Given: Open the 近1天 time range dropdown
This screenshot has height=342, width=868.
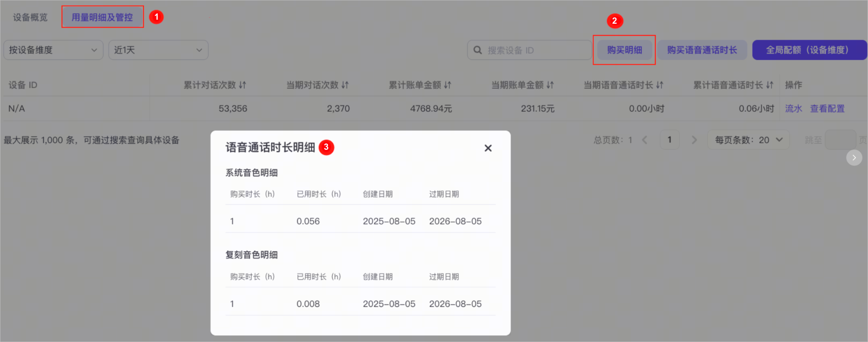Looking at the screenshot, I should pyautogui.click(x=158, y=50).
